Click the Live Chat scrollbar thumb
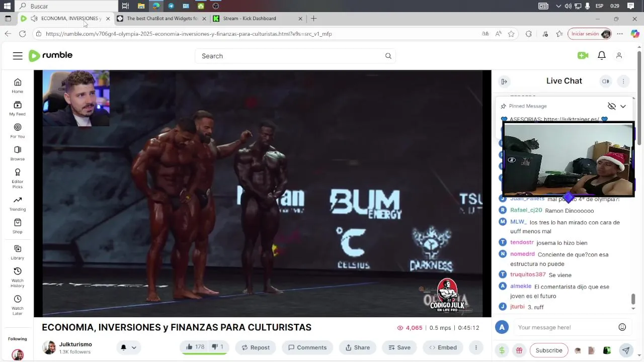The height and width of the screenshot is (362, 644). (633, 299)
